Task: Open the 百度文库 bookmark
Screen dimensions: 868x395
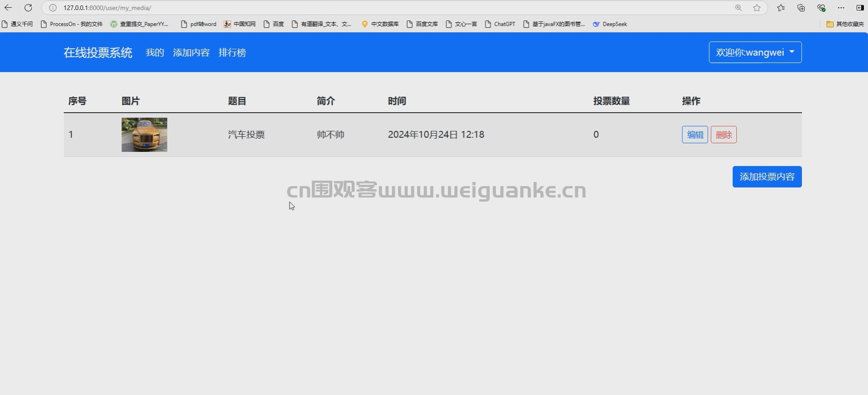Action: coord(423,24)
